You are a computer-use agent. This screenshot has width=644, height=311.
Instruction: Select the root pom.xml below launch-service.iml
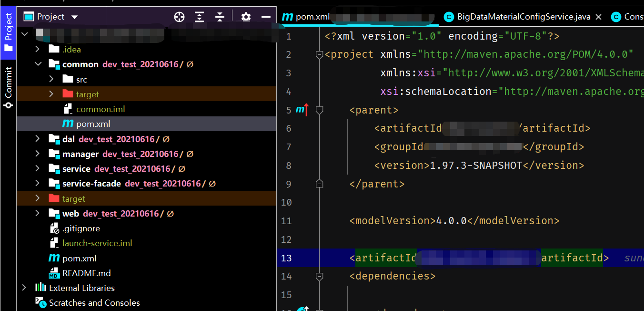(79, 258)
